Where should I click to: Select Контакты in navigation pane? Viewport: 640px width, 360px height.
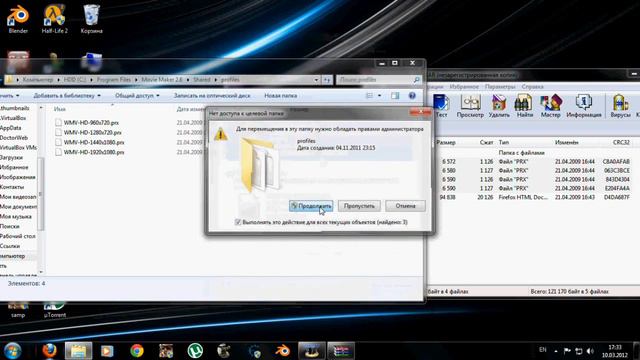point(12,187)
